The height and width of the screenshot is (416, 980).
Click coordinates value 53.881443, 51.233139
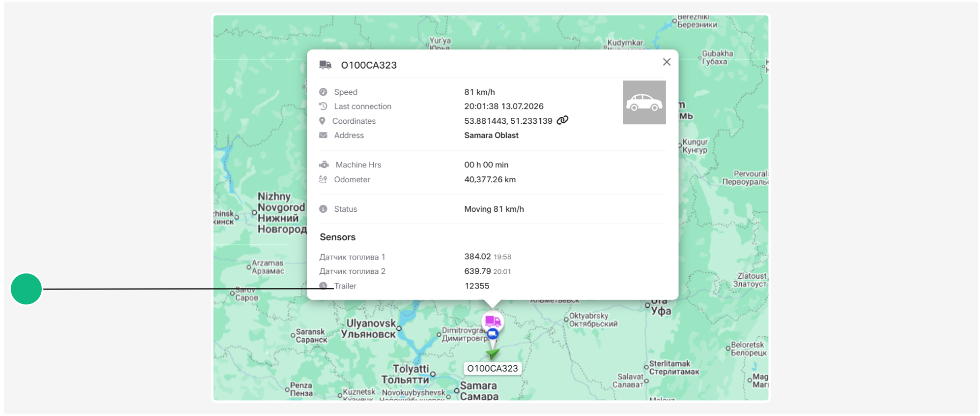pos(508,121)
